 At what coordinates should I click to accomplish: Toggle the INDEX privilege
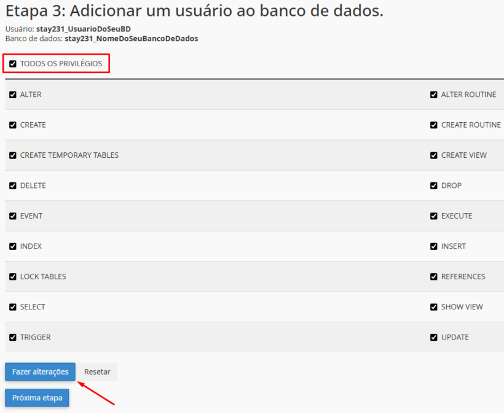13,246
